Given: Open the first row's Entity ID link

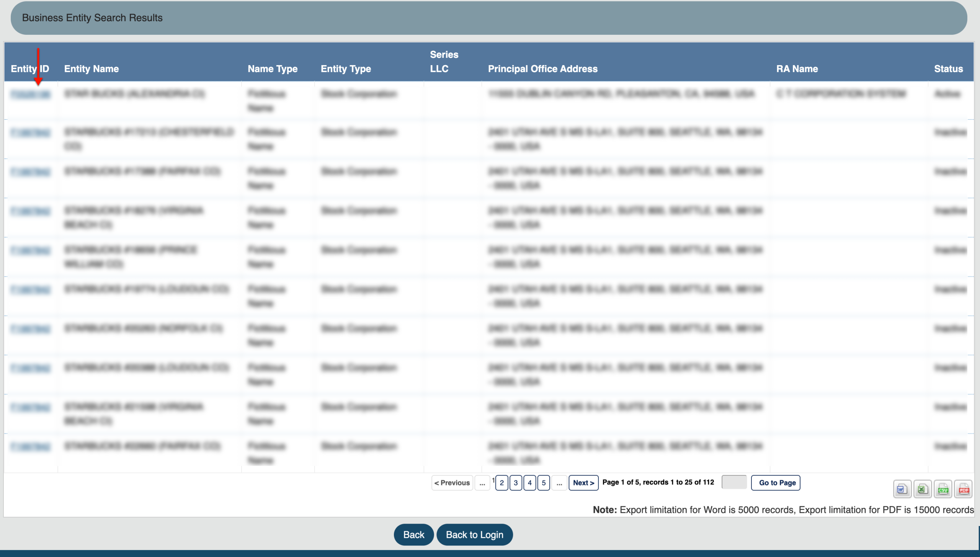Looking at the screenshot, I should click(30, 94).
